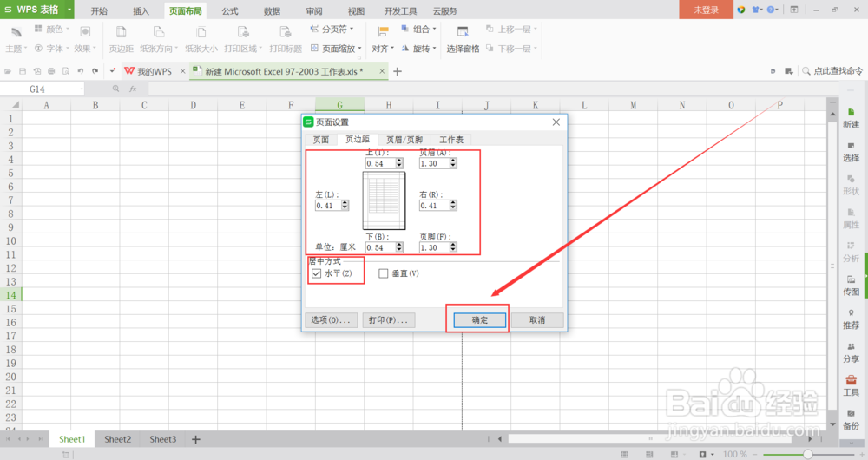Click the 备份 backup sidebar icon
The height and width of the screenshot is (460, 868).
coord(851,419)
